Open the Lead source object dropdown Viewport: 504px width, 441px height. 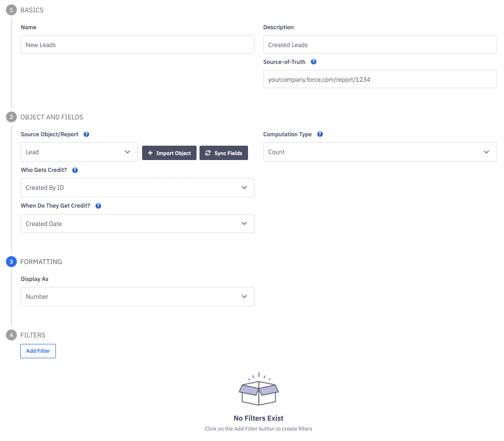79,152
